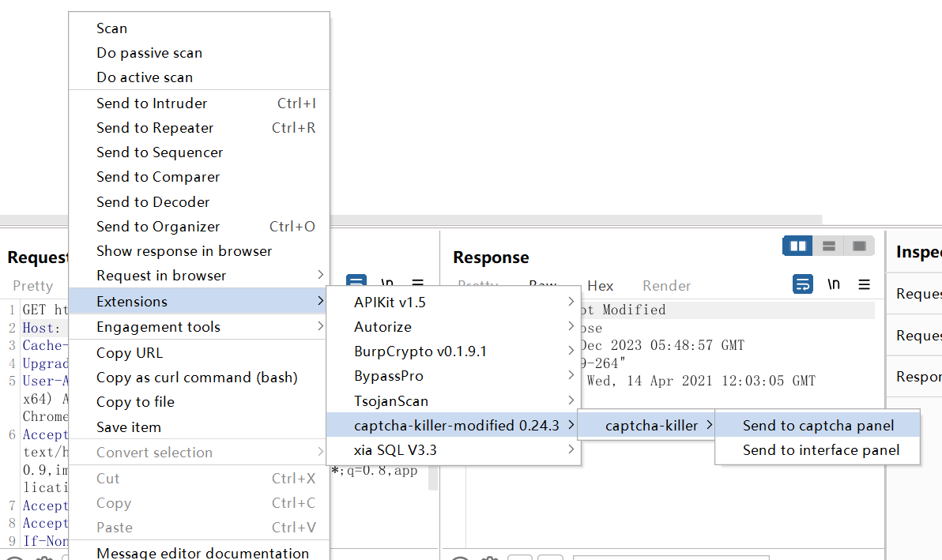Image resolution: width=942 pixels, height=560 pixels.
Task: Expand the Extensions submenu
Action: pos(199,301)
